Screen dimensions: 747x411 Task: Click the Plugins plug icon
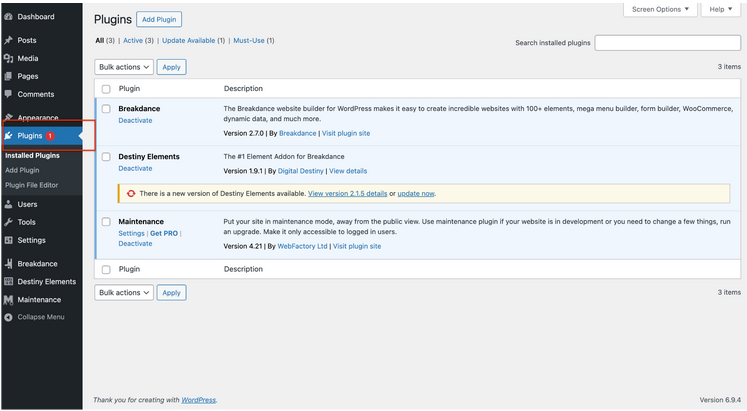(8, 136)
